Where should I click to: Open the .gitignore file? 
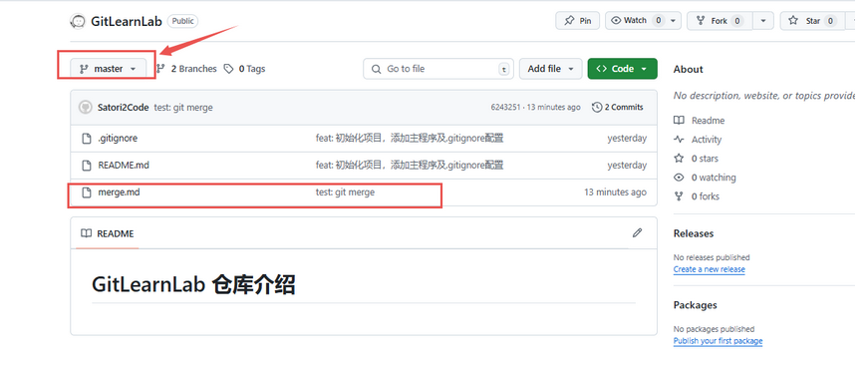pyautogui.click(x=118, y=139)
